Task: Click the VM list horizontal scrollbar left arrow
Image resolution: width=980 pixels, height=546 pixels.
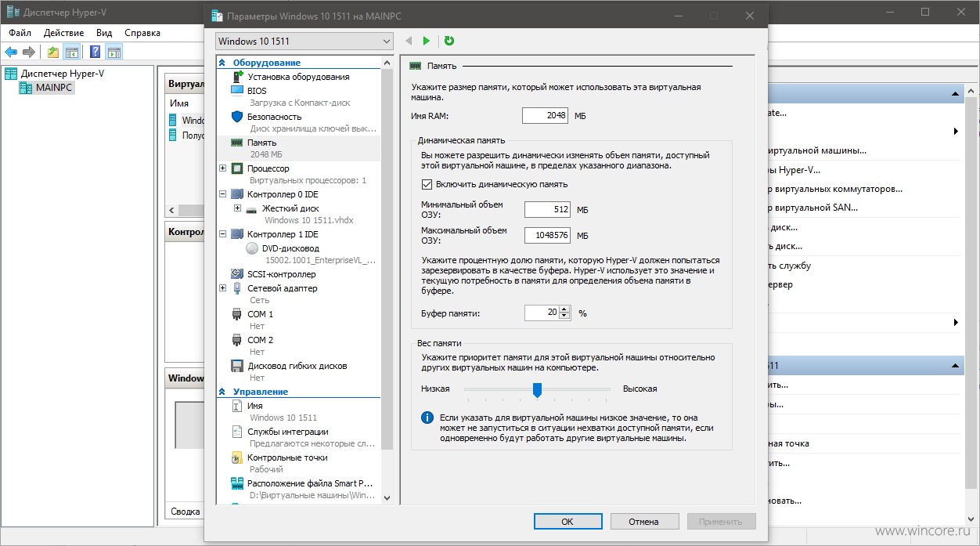Action: (173, 211)
